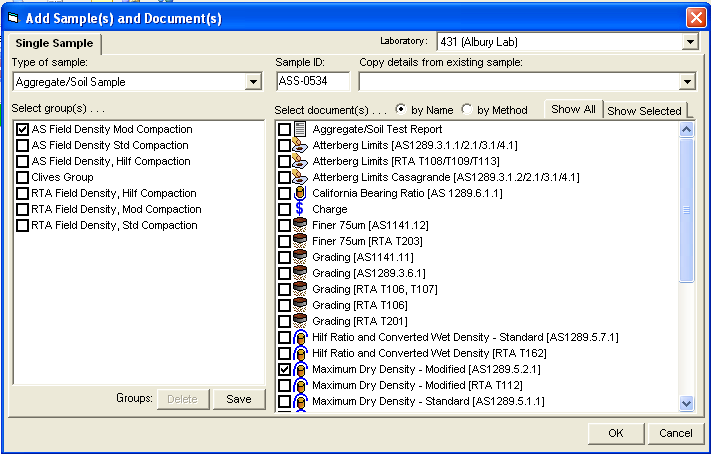Click the California Bearing Ratio icon

point(300,193)
